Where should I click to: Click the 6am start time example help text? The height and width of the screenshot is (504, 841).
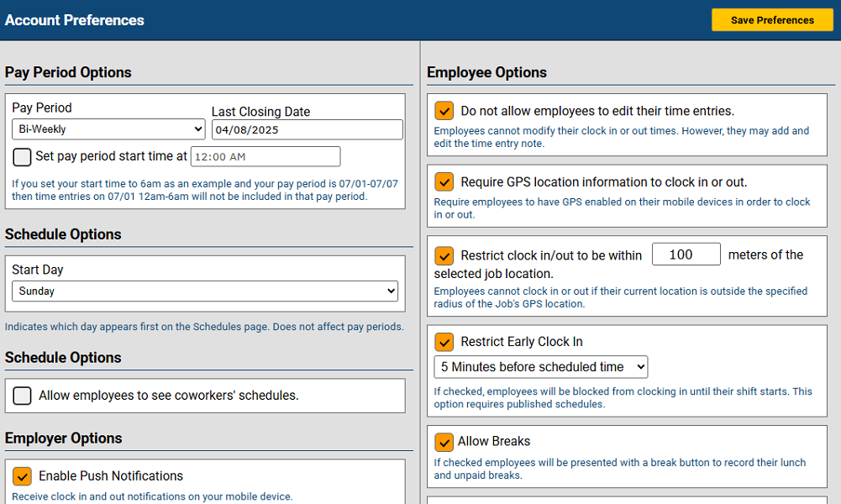[205, 190]
